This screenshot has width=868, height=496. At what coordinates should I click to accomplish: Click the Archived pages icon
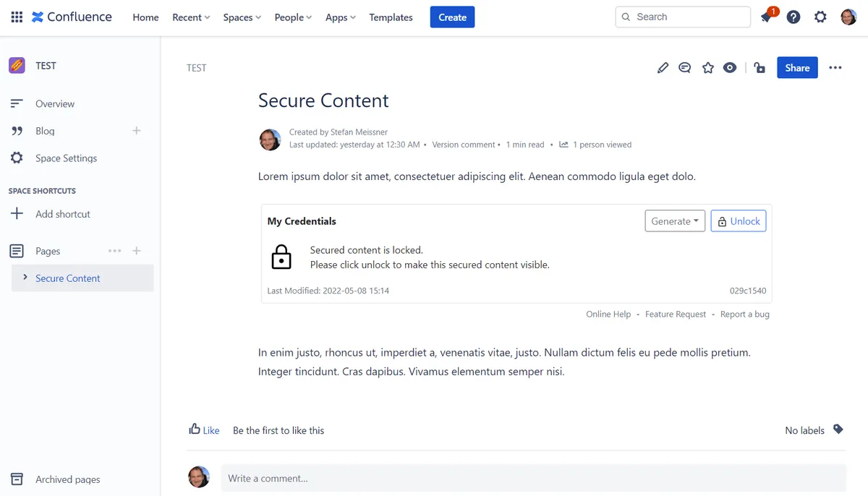pyautogui.click(x=17, y=479)
